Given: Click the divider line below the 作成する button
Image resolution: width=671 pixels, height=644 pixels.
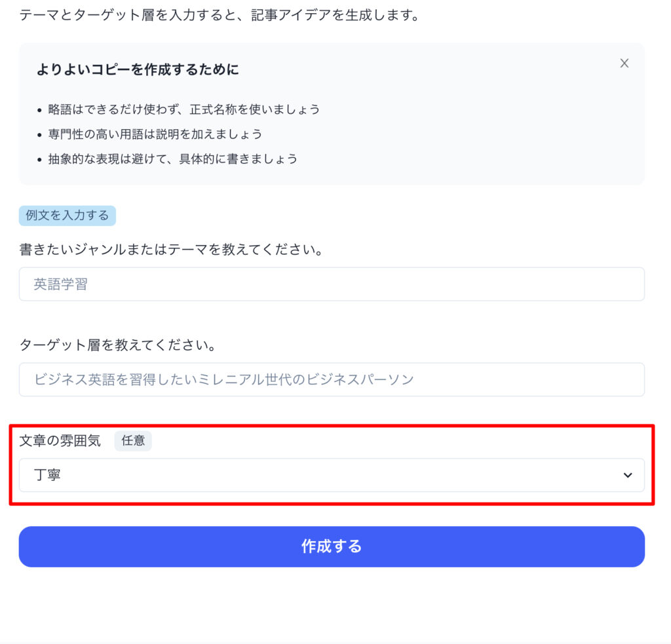Looking at the screenshot, I should click(x=335, y=642).
